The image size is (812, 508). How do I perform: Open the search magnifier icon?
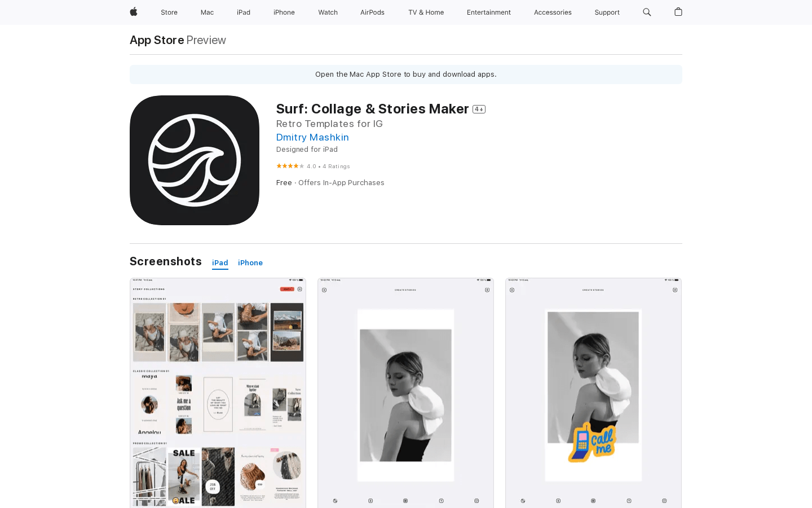(x=647, y=12)
